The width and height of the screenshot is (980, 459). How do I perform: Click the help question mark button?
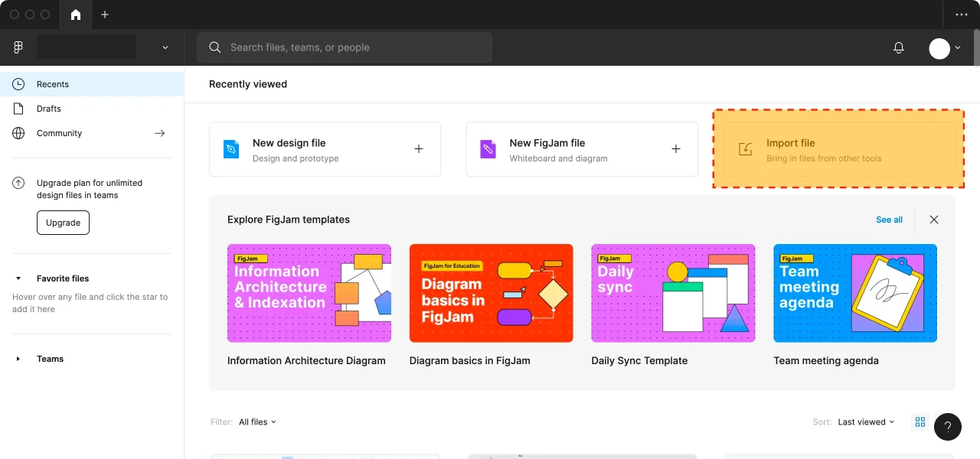coord(947,427)
